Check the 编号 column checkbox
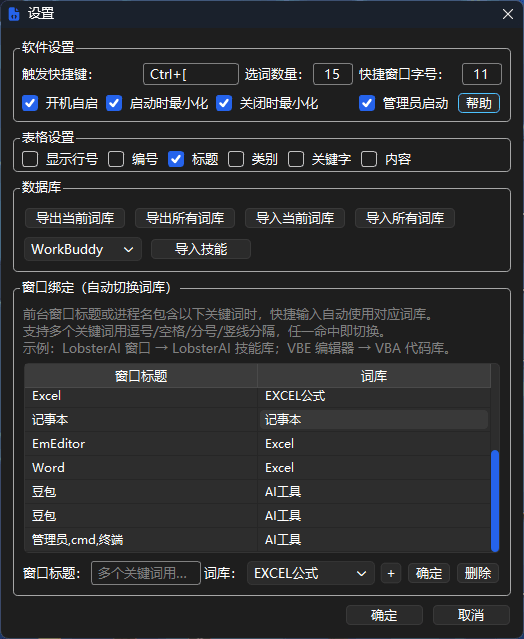This screenshot has height=639, width=524. (x=116, y=159)
